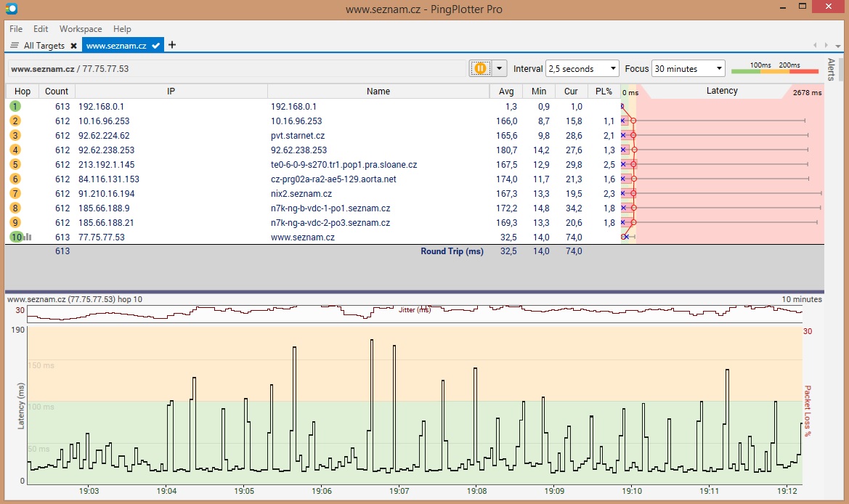Open the Edit menu
Image resolution: width=849 pixels, height=504 pixels.
point(41,29)
